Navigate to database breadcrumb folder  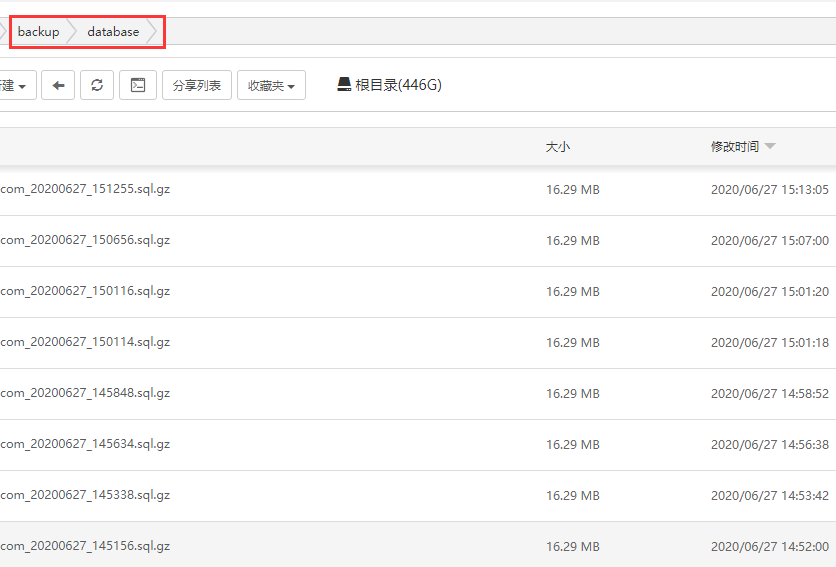tap(113, 31)
